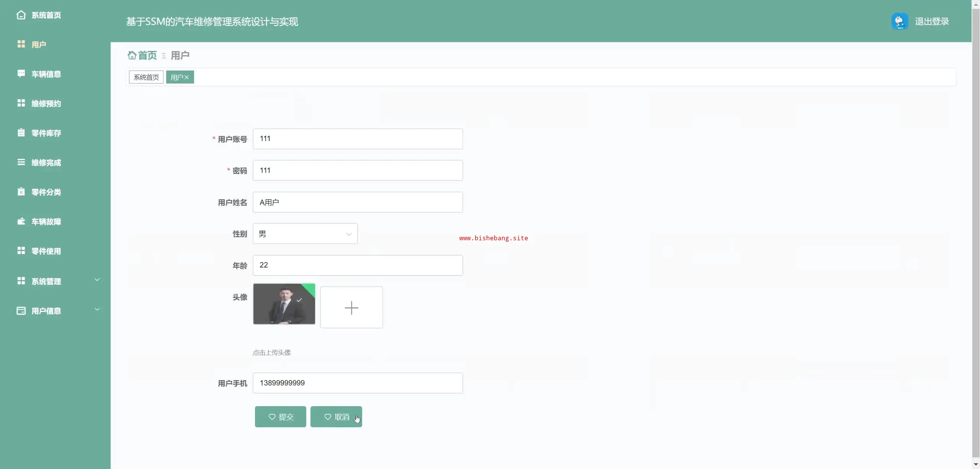The height and width of the screenshot is (469, 980).
Task: Click the chat bubble icon beside 车辆信息
Action: pyautogui.click(x=21, y=74)
